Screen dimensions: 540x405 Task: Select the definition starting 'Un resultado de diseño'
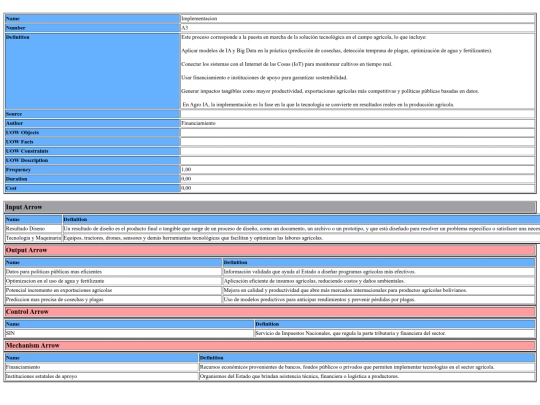301,229
